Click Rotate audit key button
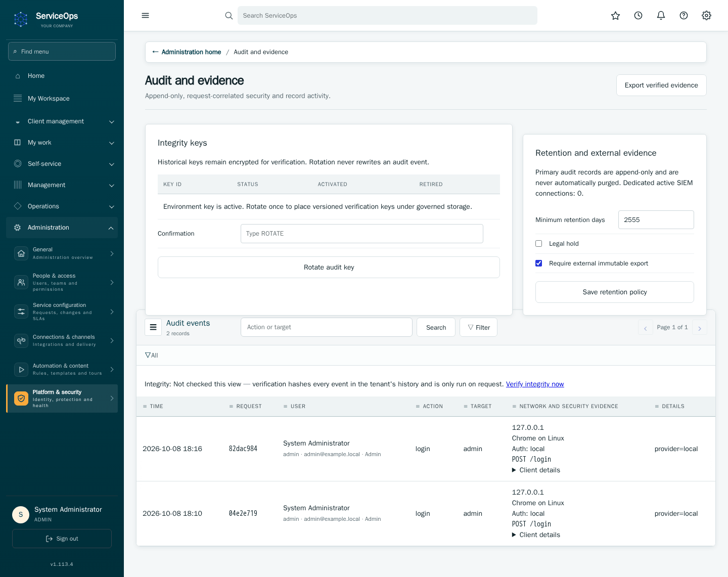This screenshot has width=728, height=577. pos(329,268)
